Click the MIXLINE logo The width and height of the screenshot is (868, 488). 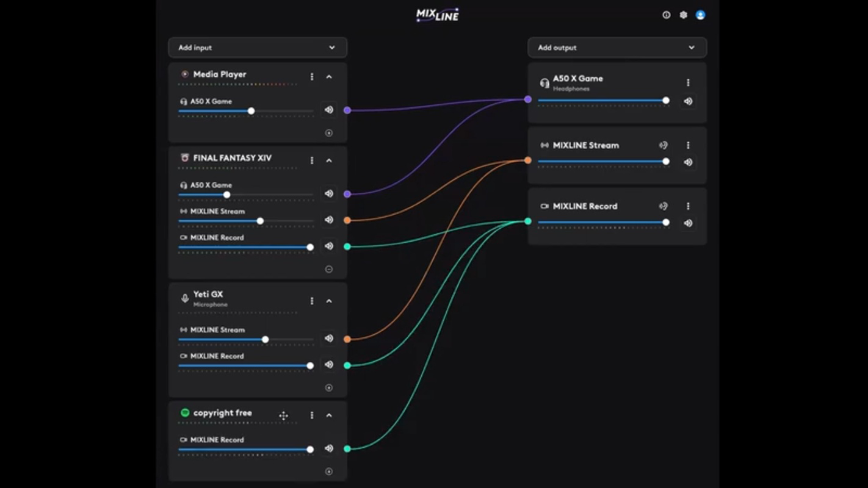point(437,15)
